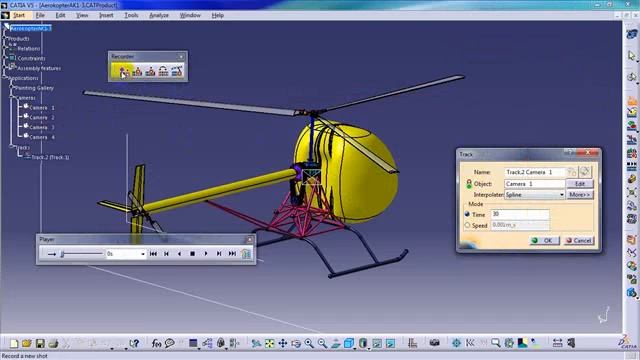Click the Capture camera icon in bottom toolbar
640x360 pixels.
434,343
